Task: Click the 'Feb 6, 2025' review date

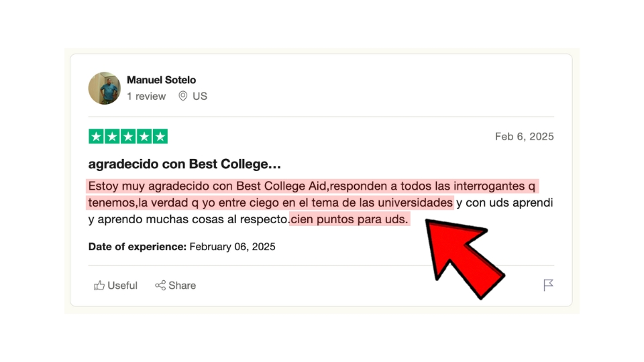Action: pyautogui.click(x=524, y=136)
